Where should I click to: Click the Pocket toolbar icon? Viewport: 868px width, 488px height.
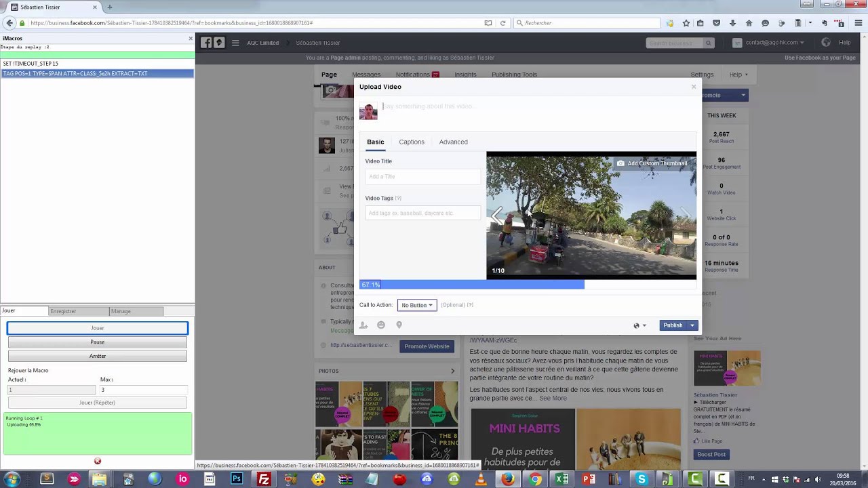(x=717, y=23)
